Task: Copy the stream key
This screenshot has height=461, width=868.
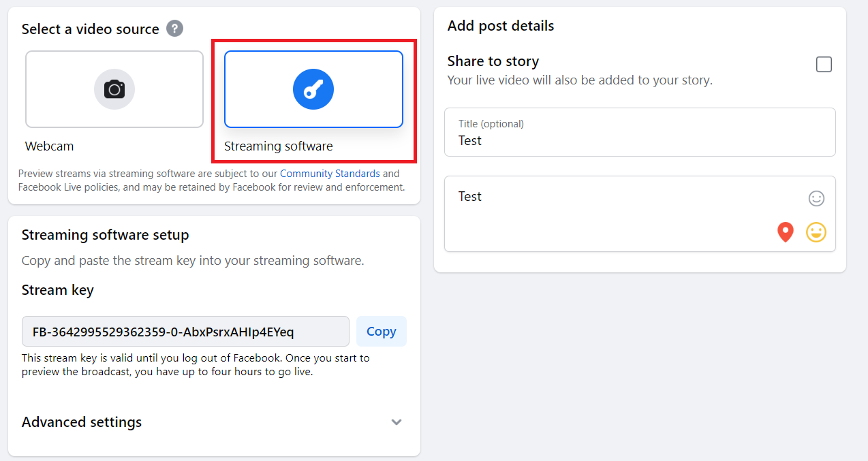Action: 382,332
